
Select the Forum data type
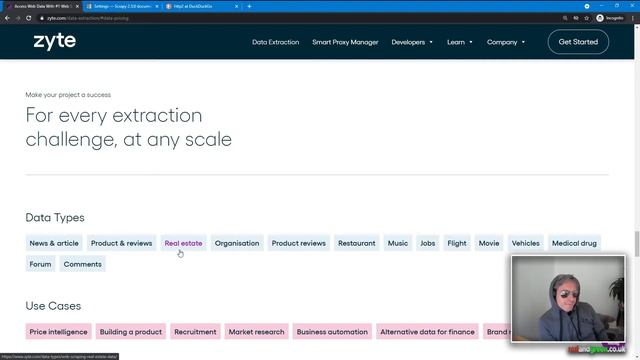pyautogui.click(x=40, y=264)
